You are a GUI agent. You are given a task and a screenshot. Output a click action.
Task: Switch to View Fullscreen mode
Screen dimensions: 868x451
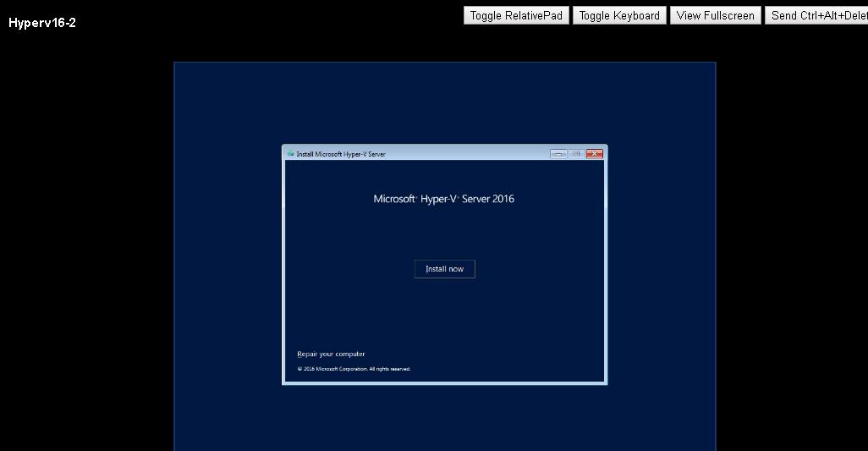715,15
